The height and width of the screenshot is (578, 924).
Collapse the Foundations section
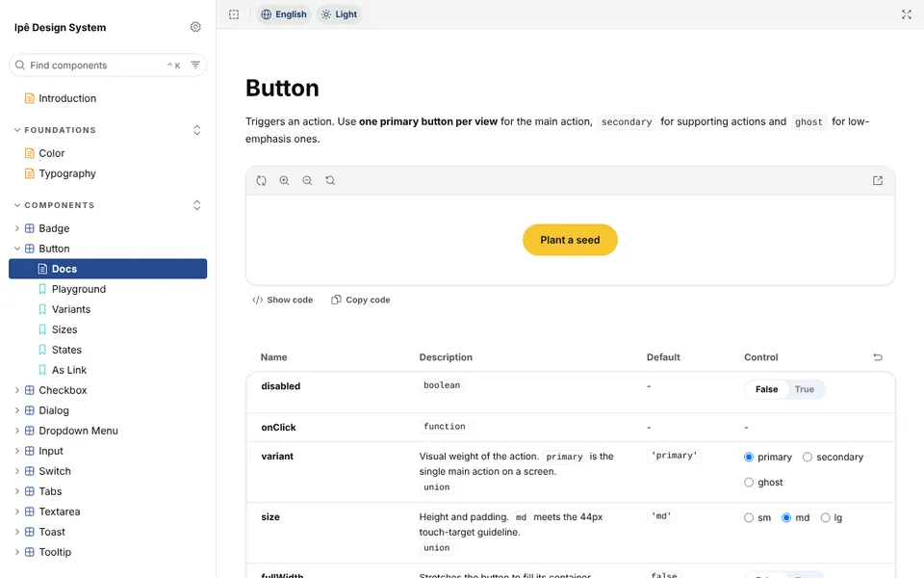coord(54,130)
